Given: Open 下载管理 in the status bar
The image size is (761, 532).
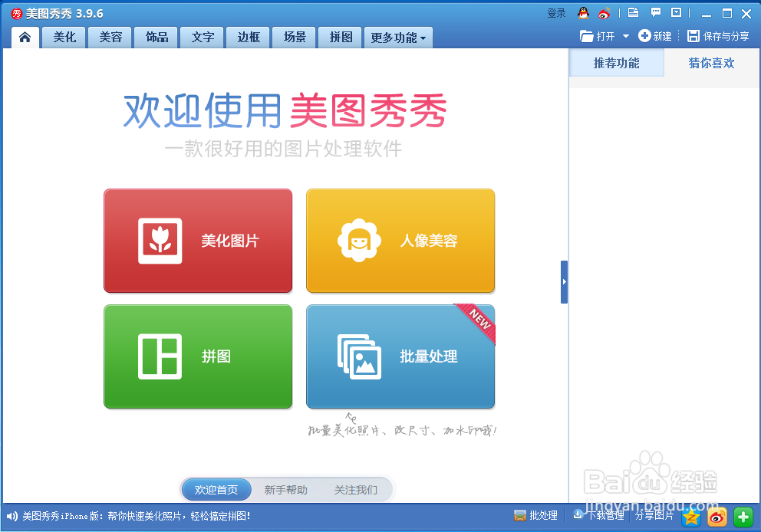Looking at the screenshot, I should (x=598, y=515).
